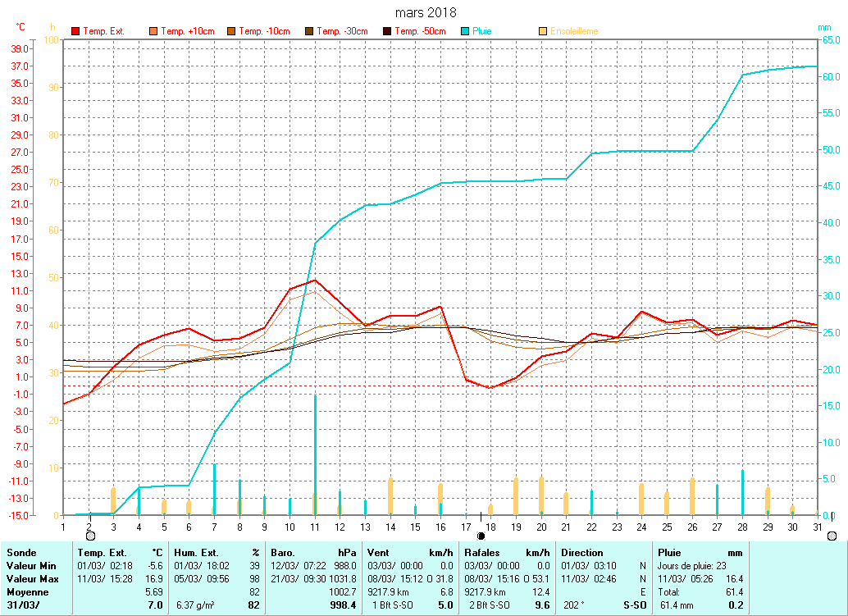Click the full moon icon below day 31

(832, 535)
